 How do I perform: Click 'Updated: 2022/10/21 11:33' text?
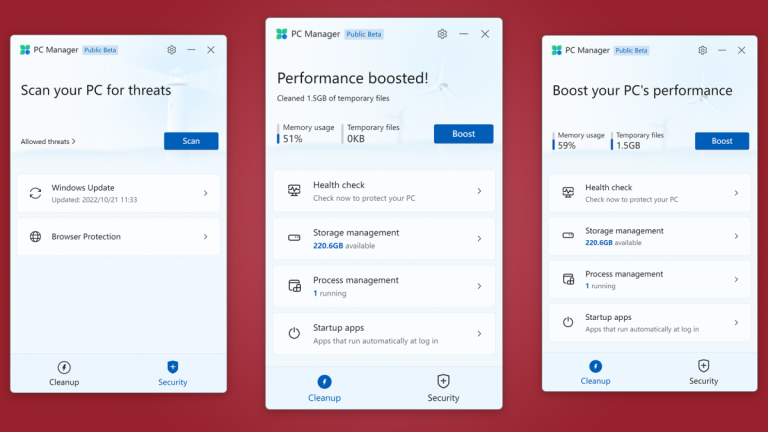coord(94,200)
